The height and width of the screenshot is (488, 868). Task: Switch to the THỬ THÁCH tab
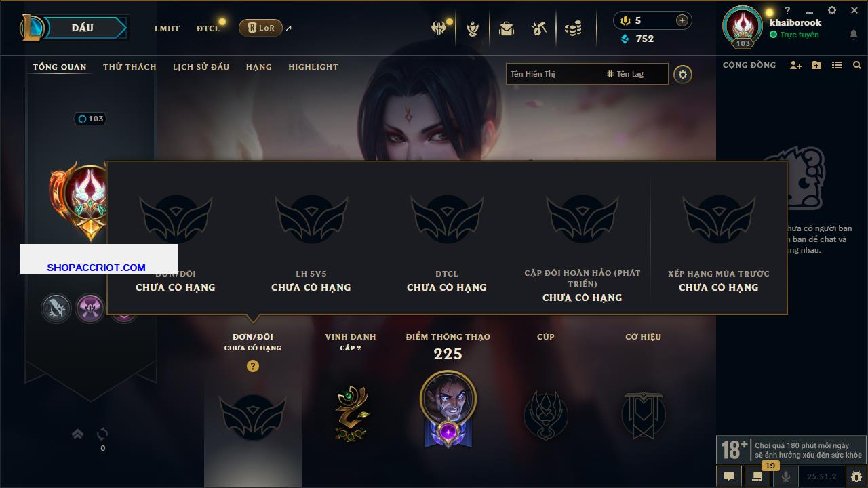pos(130,67)
